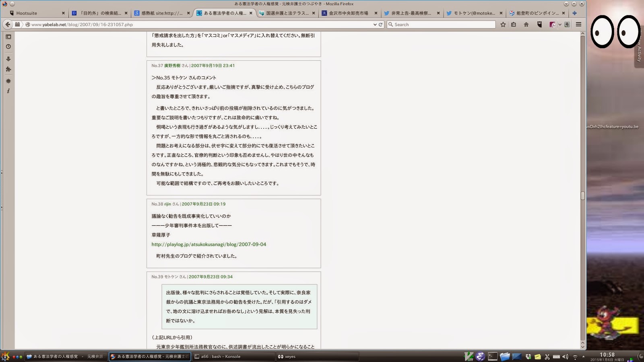Launch Emacs from the panel icon
The width and height of the screenshot is (644, 362).
(480, 356)
